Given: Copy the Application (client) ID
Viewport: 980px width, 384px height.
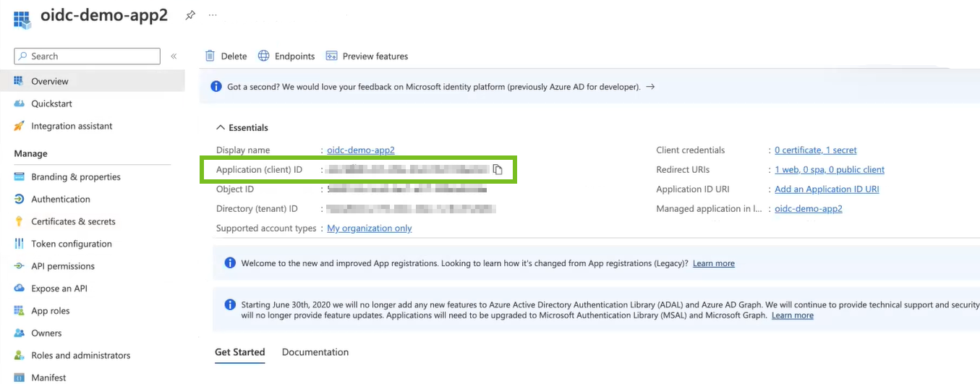Looking at the screenshot, I should [498, 169].
